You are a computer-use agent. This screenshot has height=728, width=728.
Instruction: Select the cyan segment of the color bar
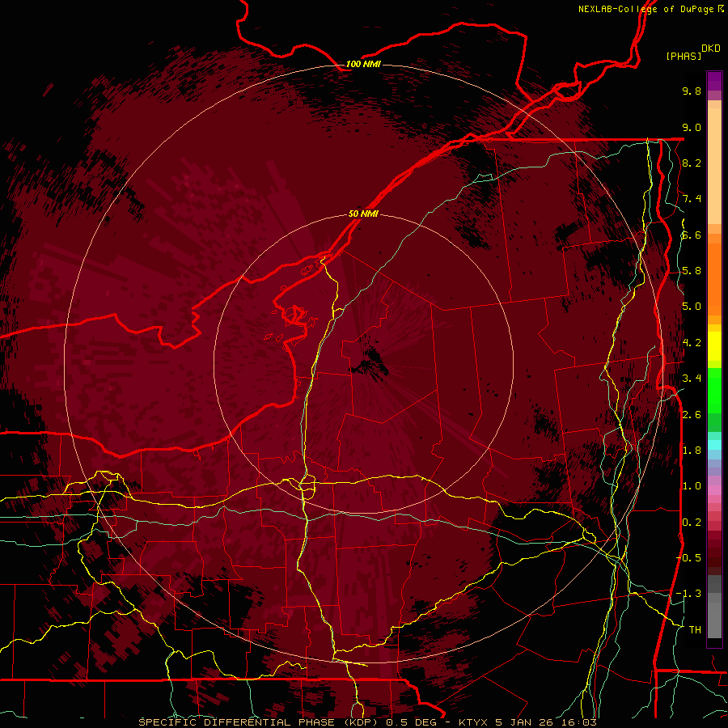click(714, 445)
